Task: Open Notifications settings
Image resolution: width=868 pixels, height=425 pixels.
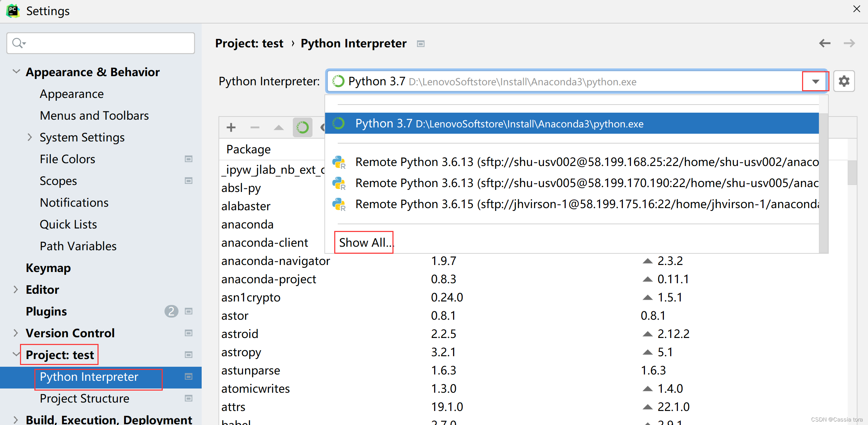Action: 74,202
